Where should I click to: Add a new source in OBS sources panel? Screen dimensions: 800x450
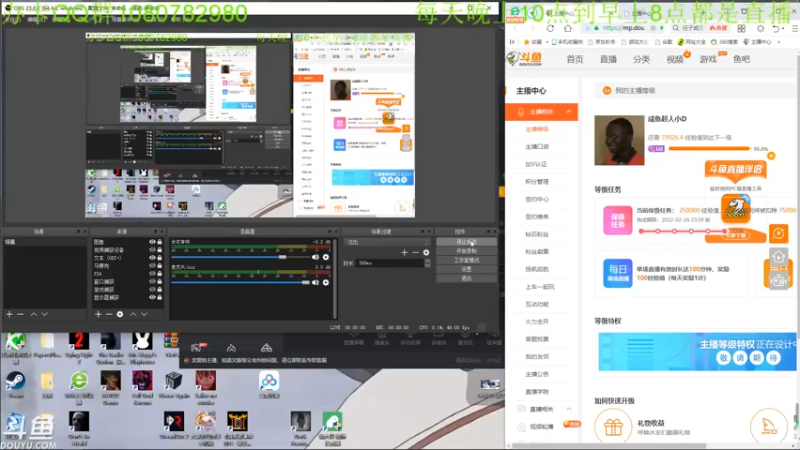click(x=98, y=314)
